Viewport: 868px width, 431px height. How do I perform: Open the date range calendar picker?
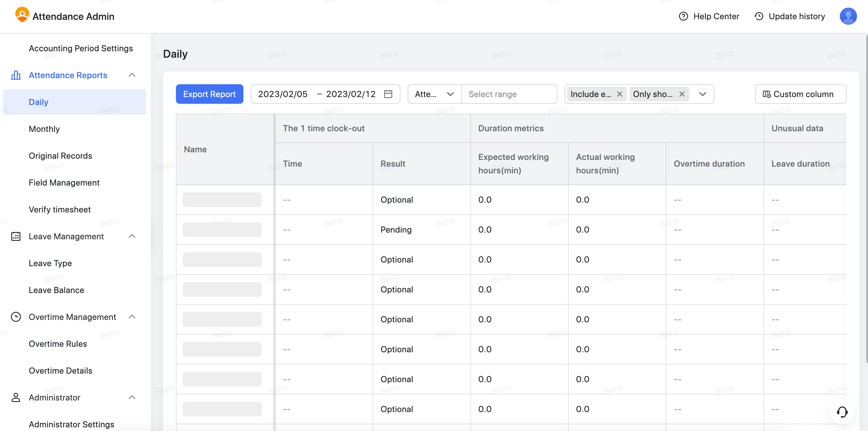point(388,94)
